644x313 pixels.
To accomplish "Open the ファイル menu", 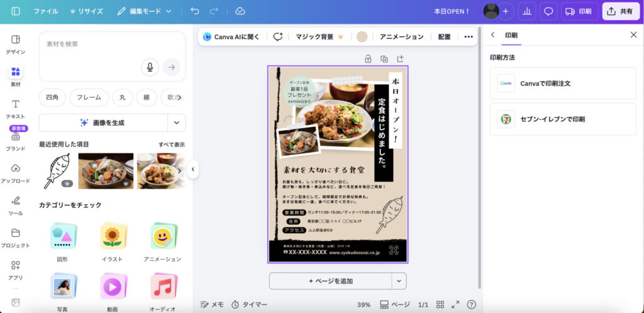I will tap(46, 11).
